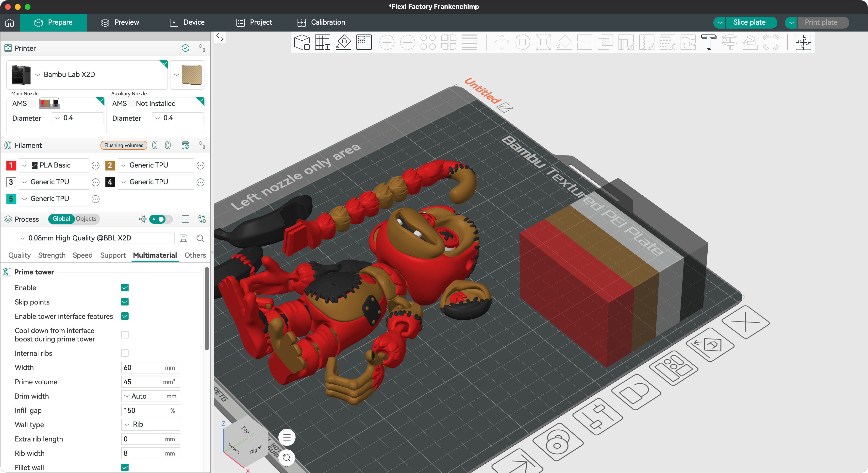The image size is (868, 473).
Task: Open Main Nozzle diameter dropdown
Action: [x=78, y=118]
